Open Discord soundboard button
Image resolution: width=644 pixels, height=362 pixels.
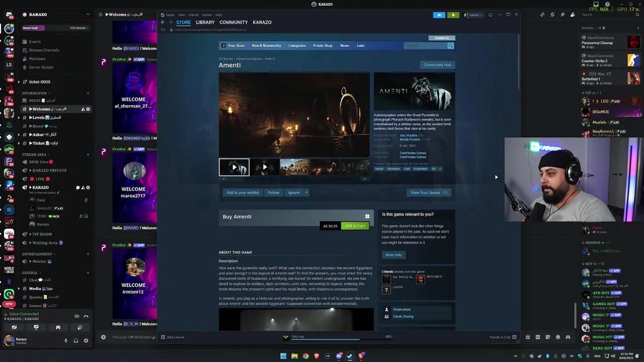(x=80, y=327)
